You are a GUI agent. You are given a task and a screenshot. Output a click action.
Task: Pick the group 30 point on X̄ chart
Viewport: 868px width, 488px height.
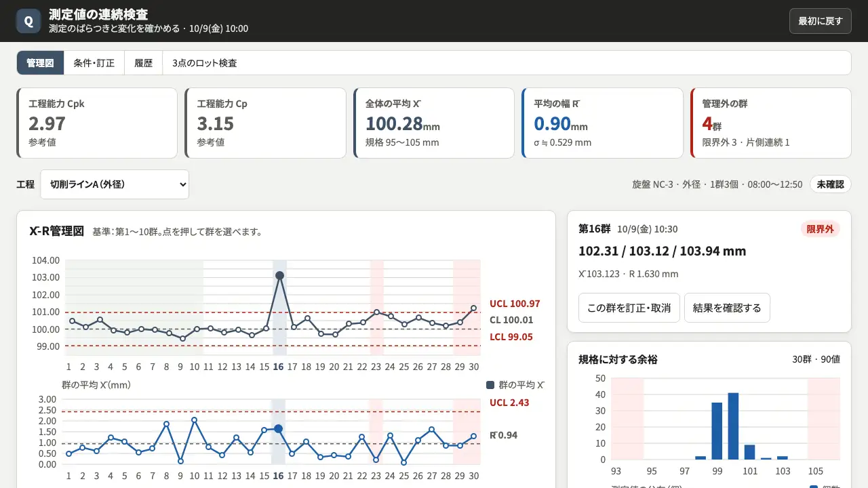click(x=474, y=308)
